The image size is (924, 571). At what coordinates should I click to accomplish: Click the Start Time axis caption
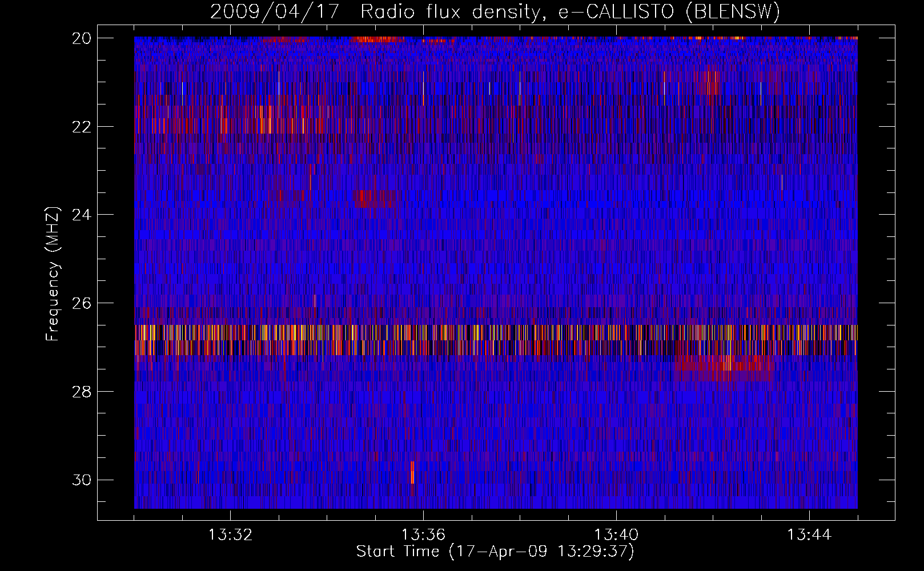pyautogui.click(x=495, y=552)
